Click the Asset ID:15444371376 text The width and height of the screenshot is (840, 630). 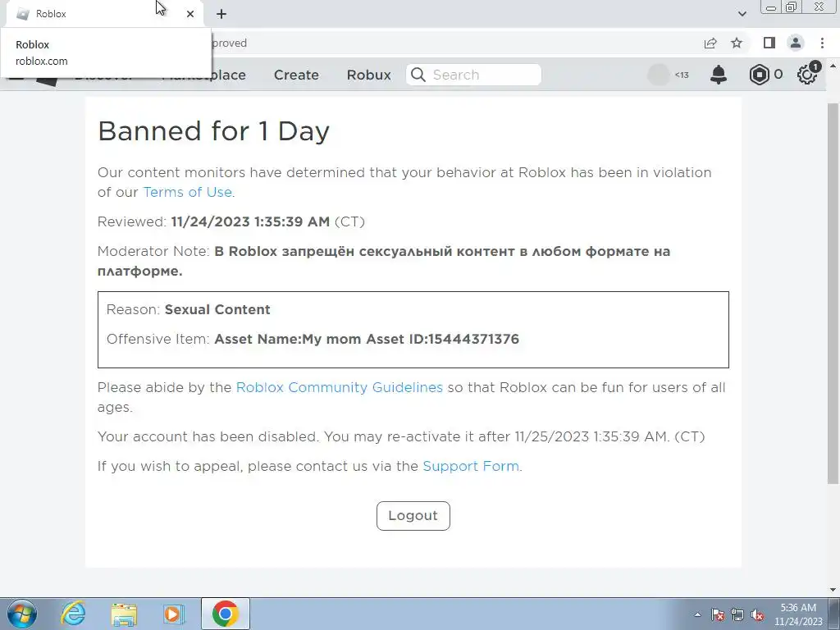click(x=442, y=339)
